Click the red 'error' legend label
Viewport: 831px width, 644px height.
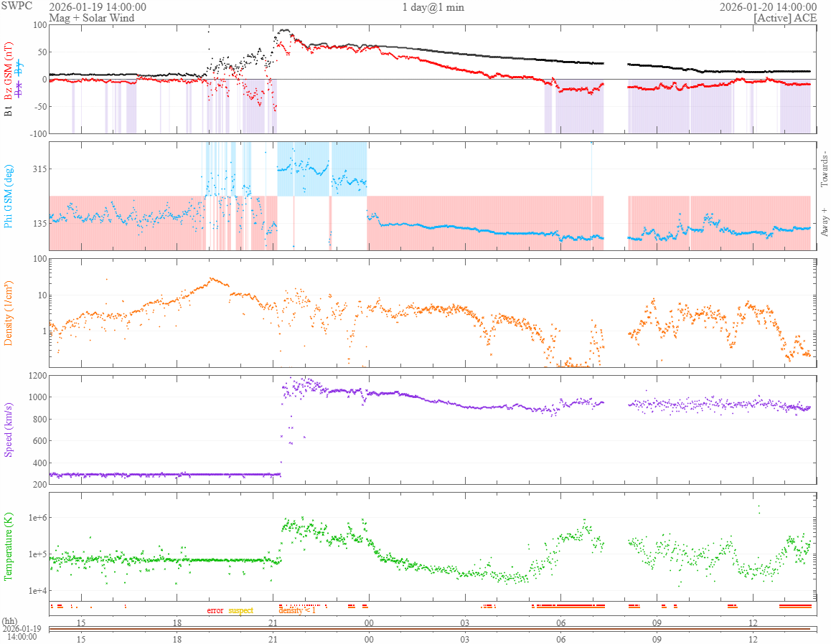pos(215,610)
